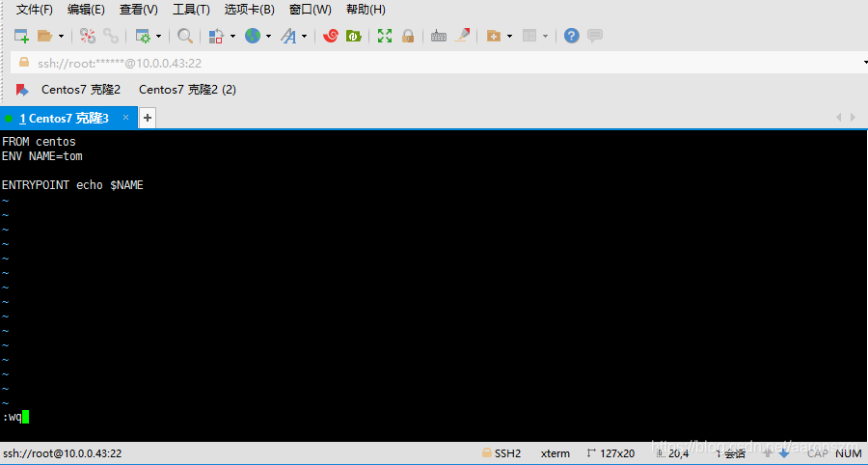Viewport: 868px width, 465px height.
Task: Expand the globe encoding dropdown arrow
Action: point(268,37)
